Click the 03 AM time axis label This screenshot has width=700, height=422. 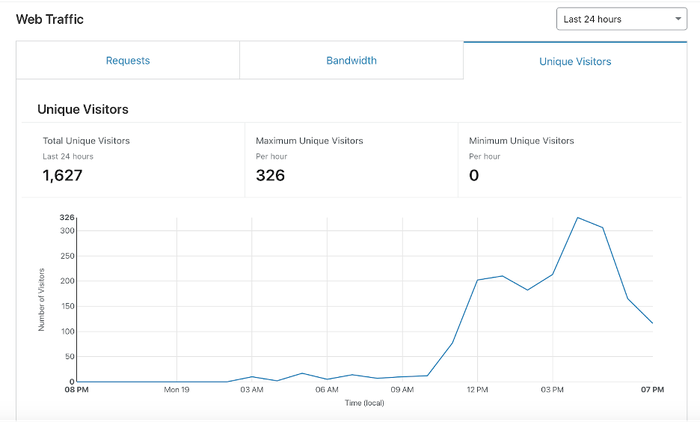point(252,390)
